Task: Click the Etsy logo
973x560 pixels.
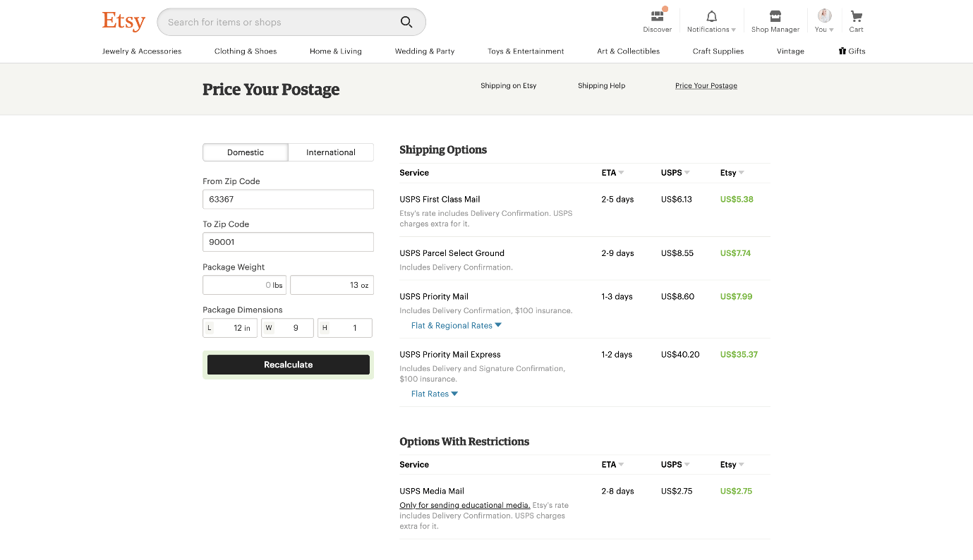Action: [x=123, y=20]
